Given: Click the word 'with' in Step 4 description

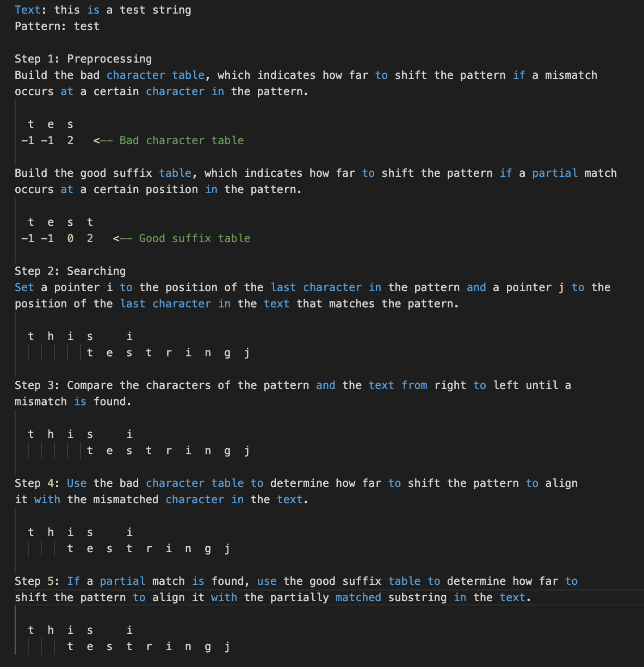Looking at the screenshot, I should click(x=47, y=499).
